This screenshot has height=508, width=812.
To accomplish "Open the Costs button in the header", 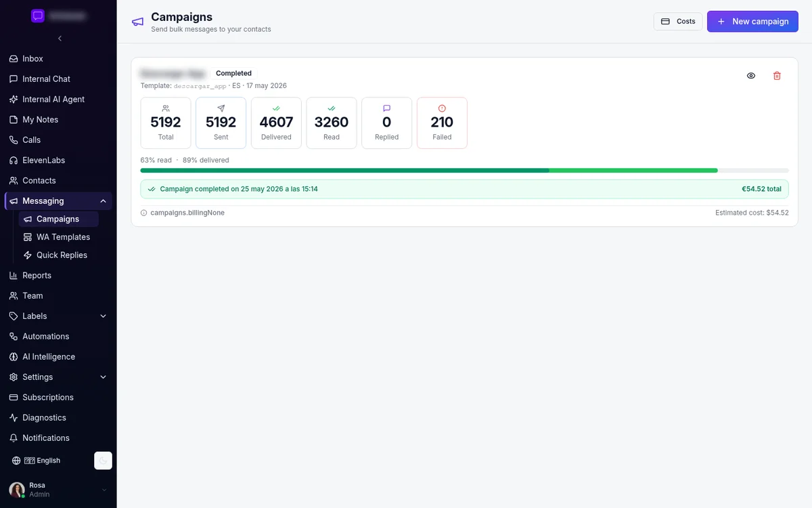I will (x=678, y=22).
